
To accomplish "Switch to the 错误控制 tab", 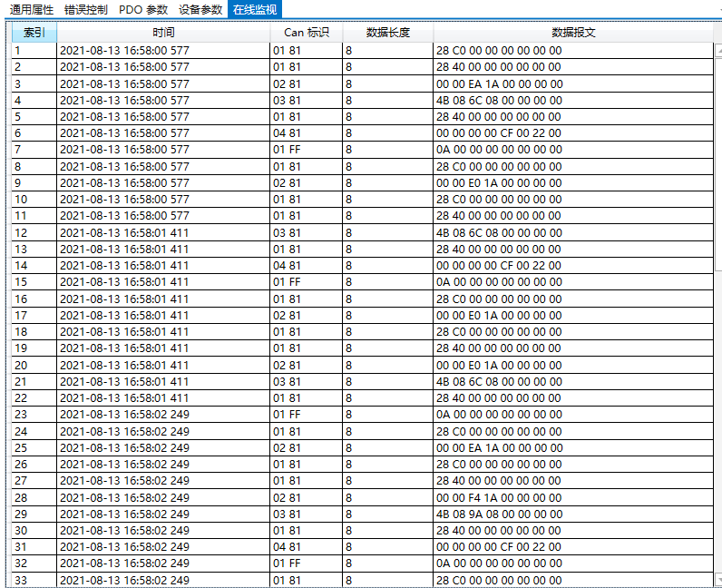I will 86,9.
